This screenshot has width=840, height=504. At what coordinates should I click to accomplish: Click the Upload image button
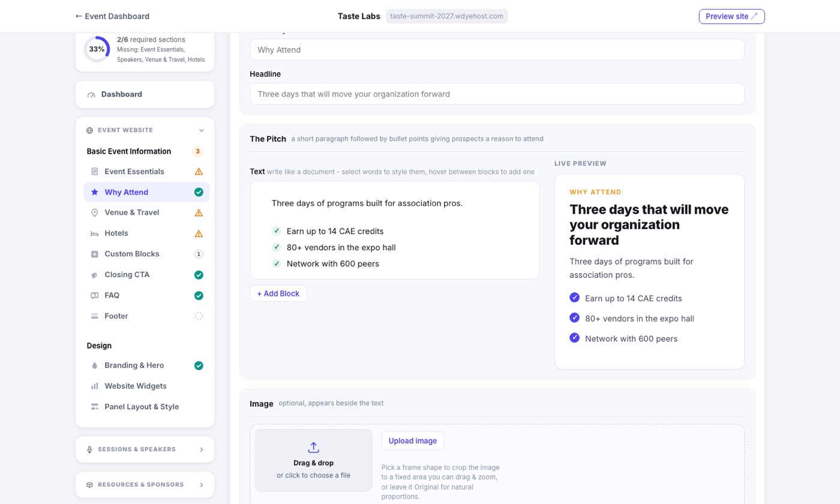click(x=413, y=441)
